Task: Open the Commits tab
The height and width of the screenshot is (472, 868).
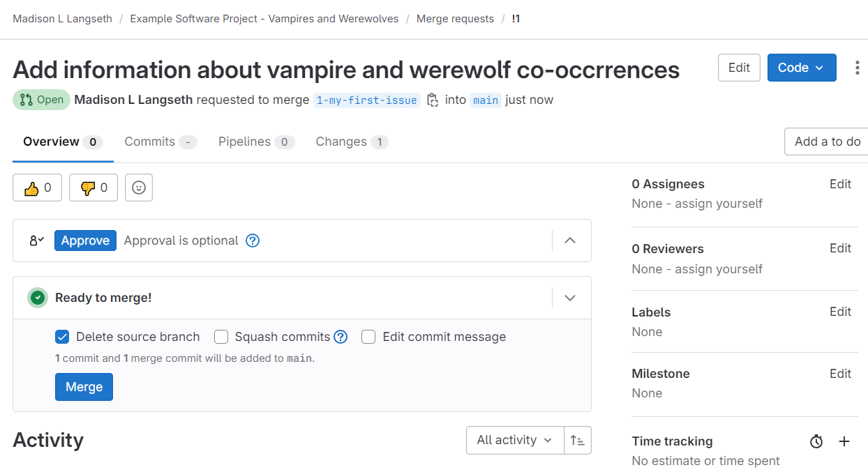Action: click(x=160, y=142)
